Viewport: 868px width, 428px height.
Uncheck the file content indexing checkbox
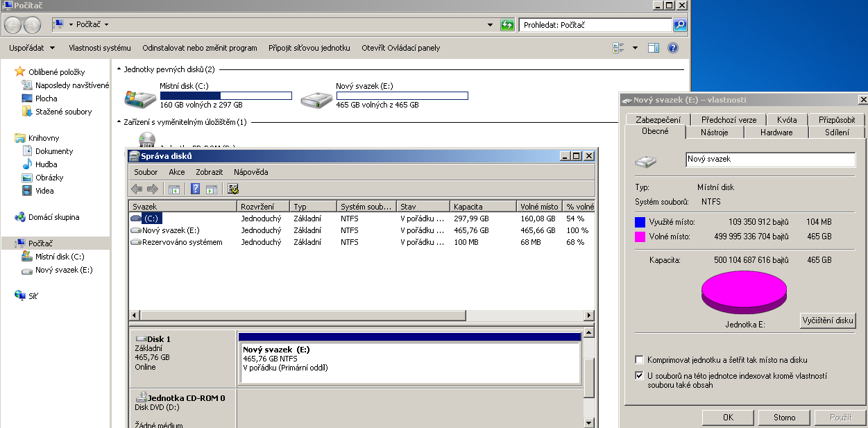point(639,376)
